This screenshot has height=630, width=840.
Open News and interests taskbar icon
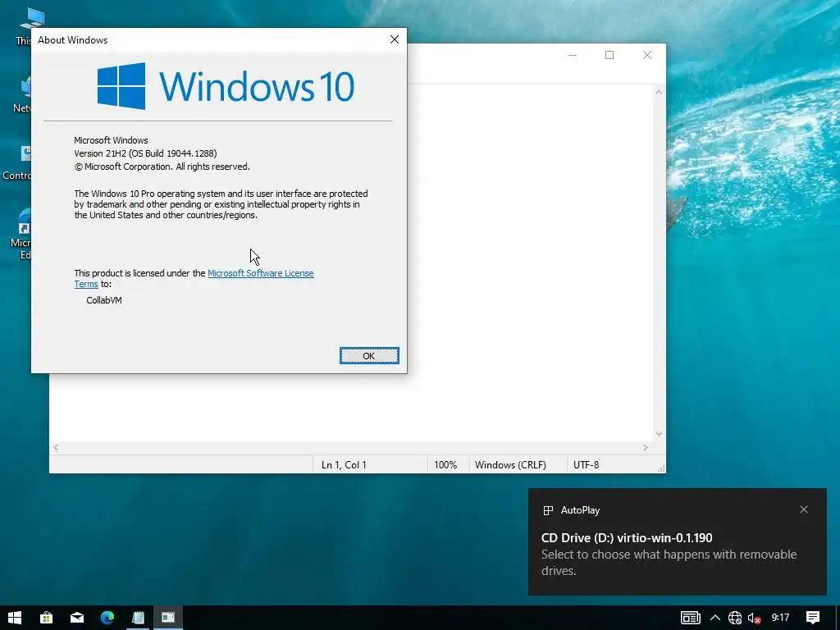[x=691, y=618]
